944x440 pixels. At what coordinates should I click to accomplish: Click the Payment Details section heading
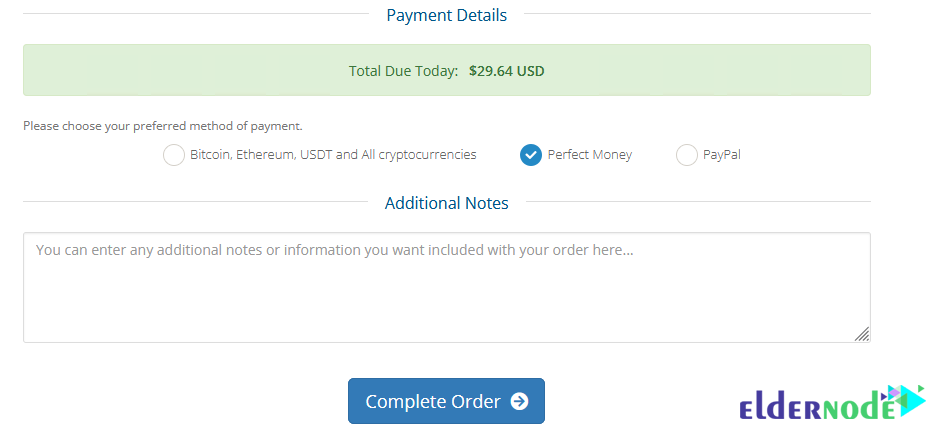tap(447, 15)
